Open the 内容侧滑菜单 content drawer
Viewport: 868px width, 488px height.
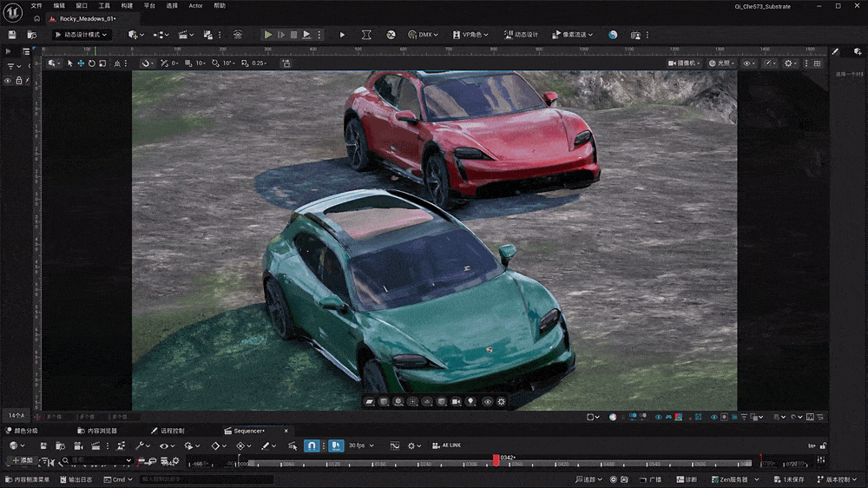tap(27, 479)
